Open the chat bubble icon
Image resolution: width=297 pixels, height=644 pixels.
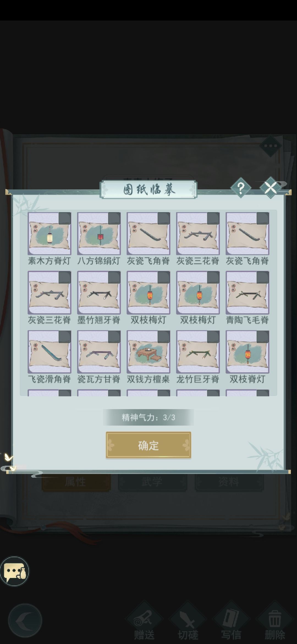coord(15,571)
